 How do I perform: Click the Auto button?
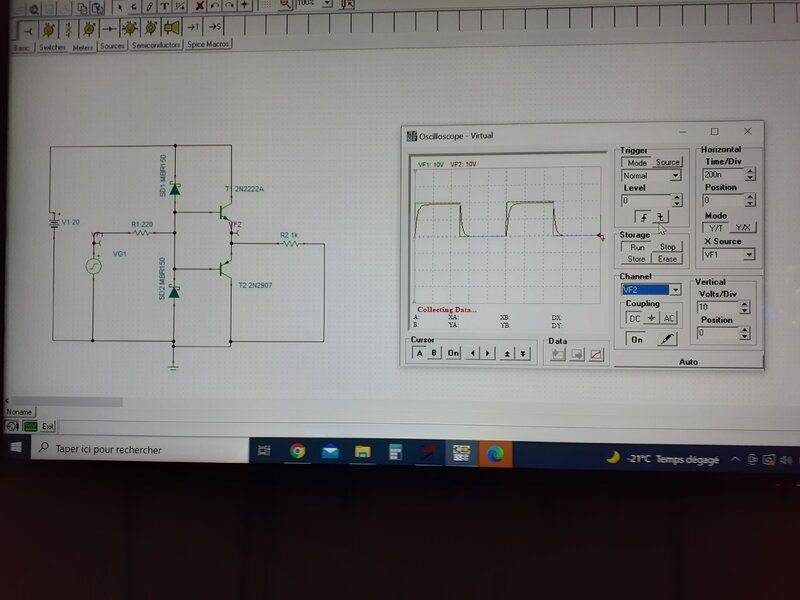coord(688,362)
